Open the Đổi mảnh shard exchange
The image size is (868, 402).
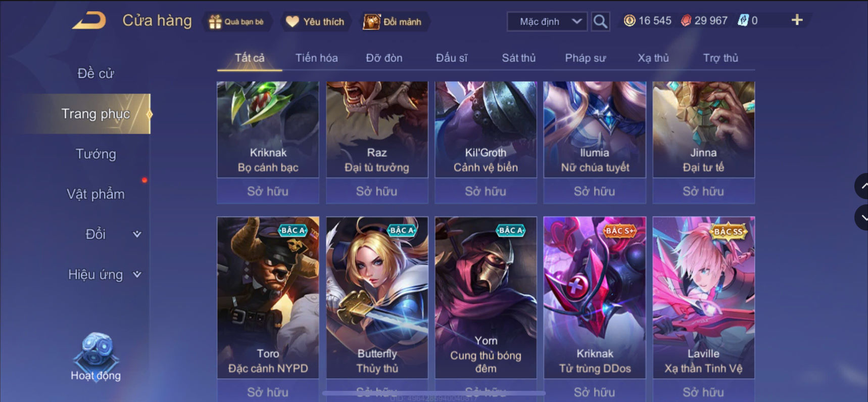coord(371,22)
